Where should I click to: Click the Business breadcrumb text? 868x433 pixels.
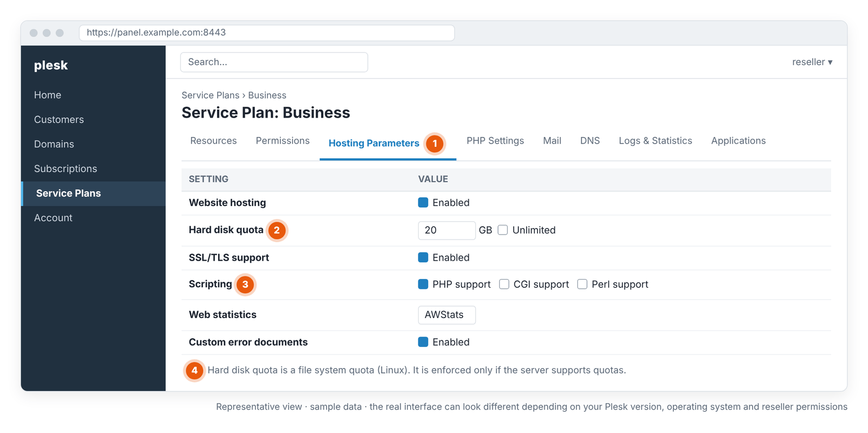[267, 95]
